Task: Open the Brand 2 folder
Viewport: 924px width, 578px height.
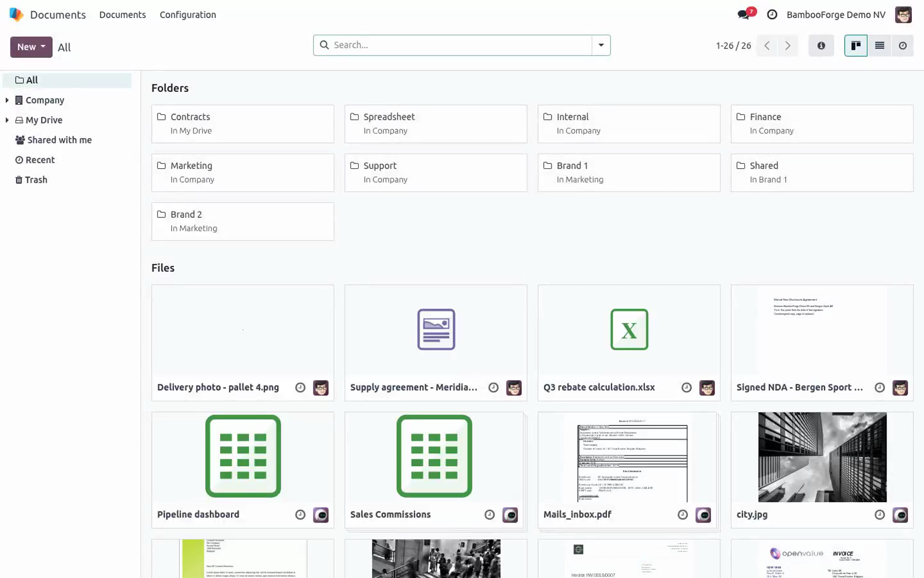Action: coord(243,221)
